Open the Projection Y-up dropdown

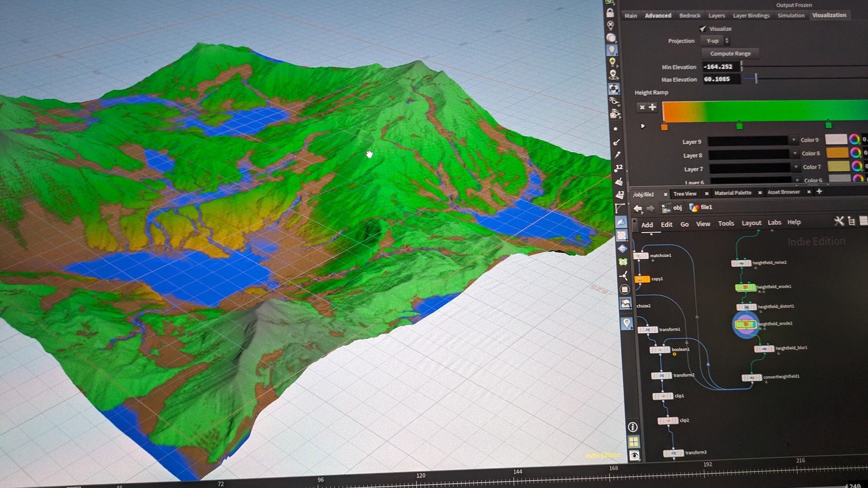pyautogui.click(x=715, y=41)
